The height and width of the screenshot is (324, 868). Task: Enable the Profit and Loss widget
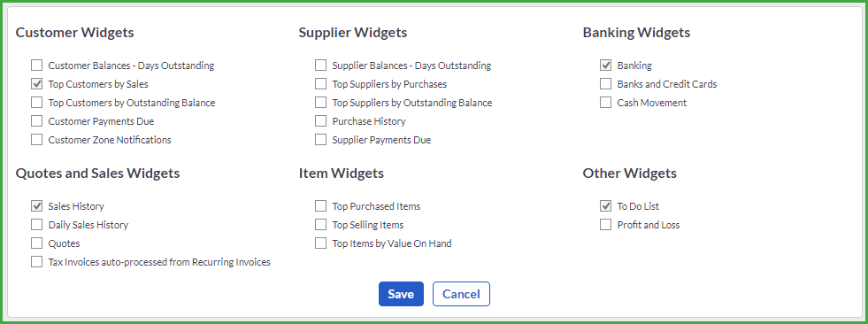(x=605, y=225)
